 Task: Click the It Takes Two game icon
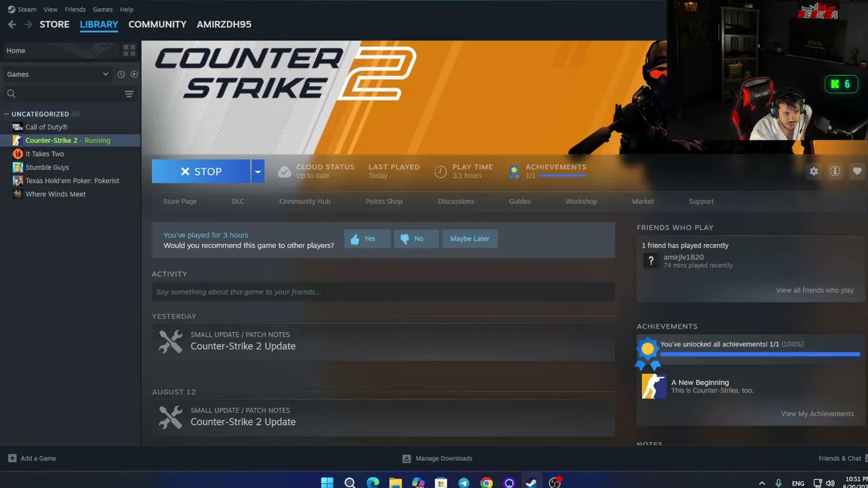[18, 154]
